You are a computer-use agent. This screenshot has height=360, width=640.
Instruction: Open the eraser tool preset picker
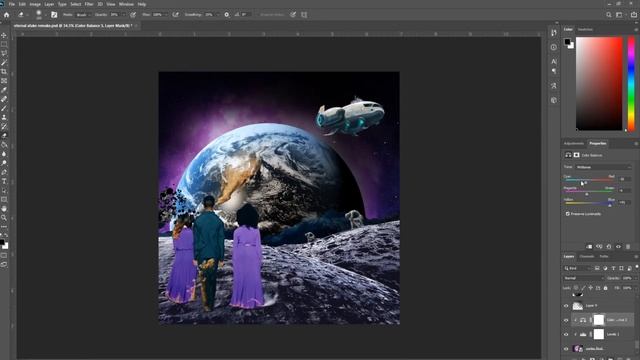coord(22,15)
